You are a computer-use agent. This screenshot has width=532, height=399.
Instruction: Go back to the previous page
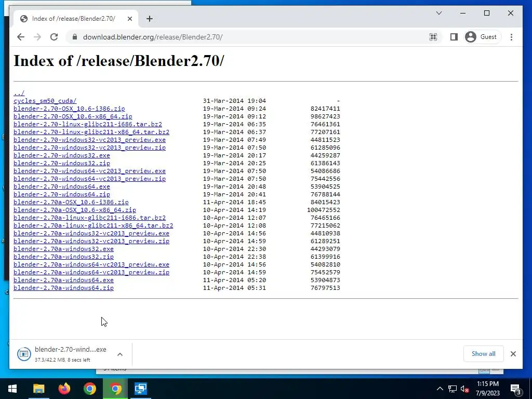coord(21,37)
